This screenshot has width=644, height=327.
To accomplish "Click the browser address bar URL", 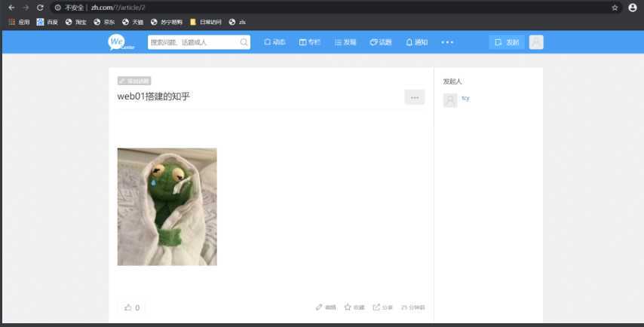I will 118,8.
